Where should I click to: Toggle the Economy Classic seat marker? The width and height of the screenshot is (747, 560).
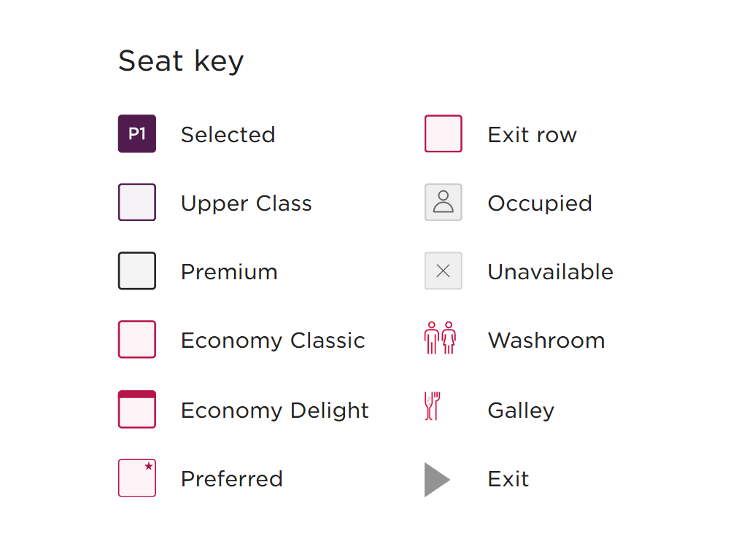pos(136,339)
